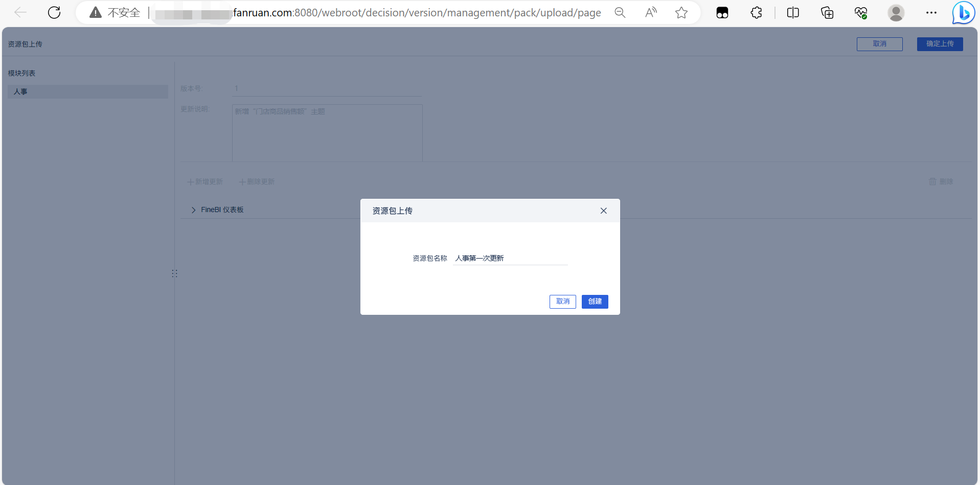Click the top-right 确定上传 button
Viewport: 980px width, 485px height.
coord(940,44)
